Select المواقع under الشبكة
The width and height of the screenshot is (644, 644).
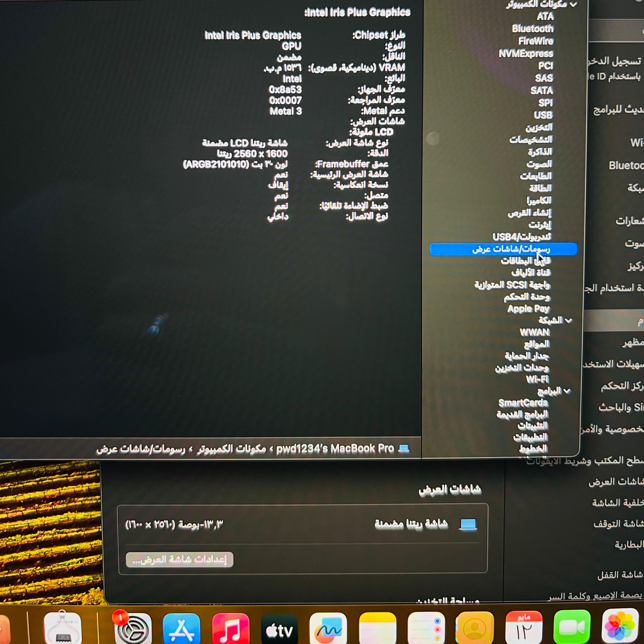click(x=537, y=344)
